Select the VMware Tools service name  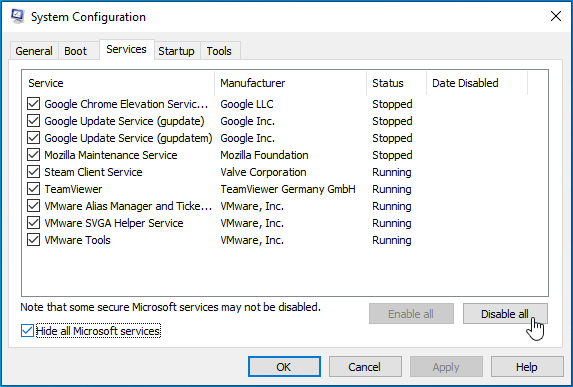tap(77, 240)
